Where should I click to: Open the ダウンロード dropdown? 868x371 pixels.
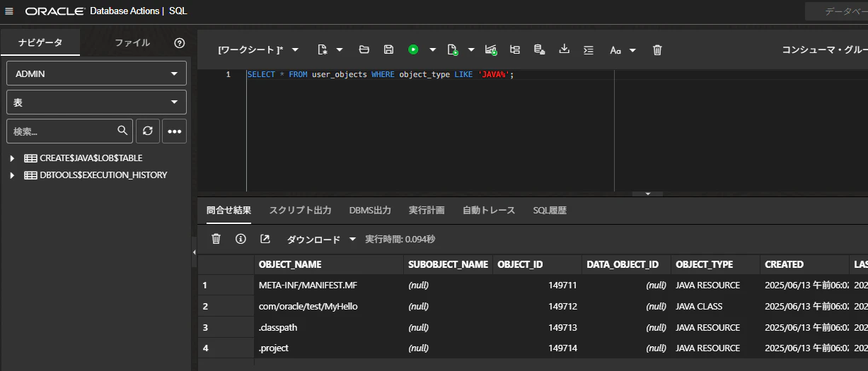(321, 240)
